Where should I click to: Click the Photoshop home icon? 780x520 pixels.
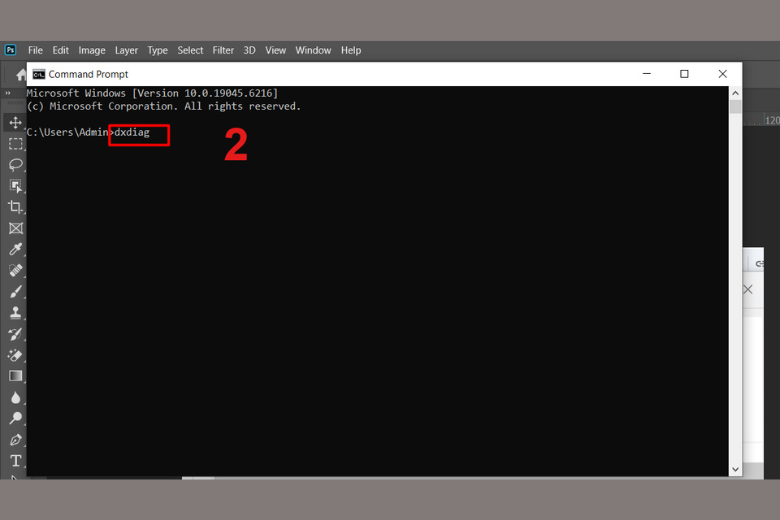click(x=20, y=75)
